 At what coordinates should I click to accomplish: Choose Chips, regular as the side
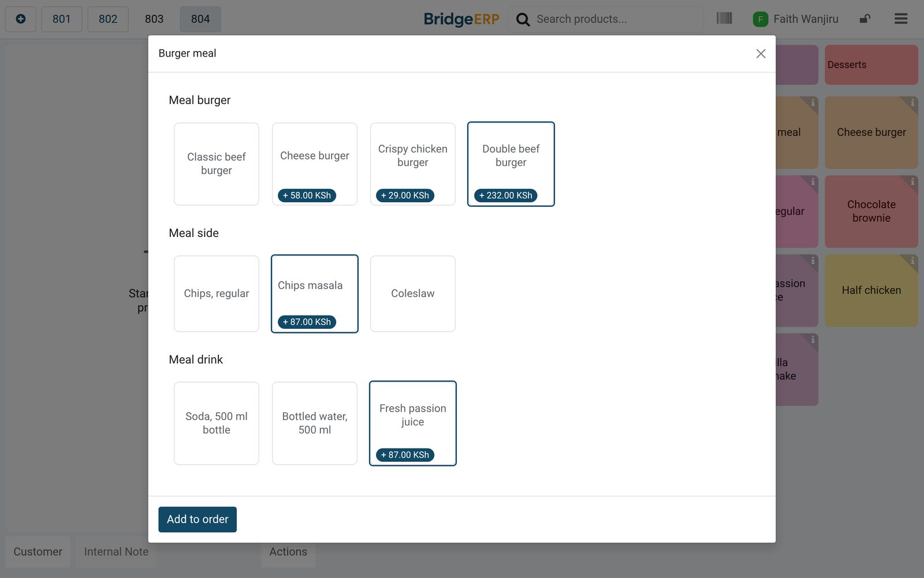pos(217,294)
